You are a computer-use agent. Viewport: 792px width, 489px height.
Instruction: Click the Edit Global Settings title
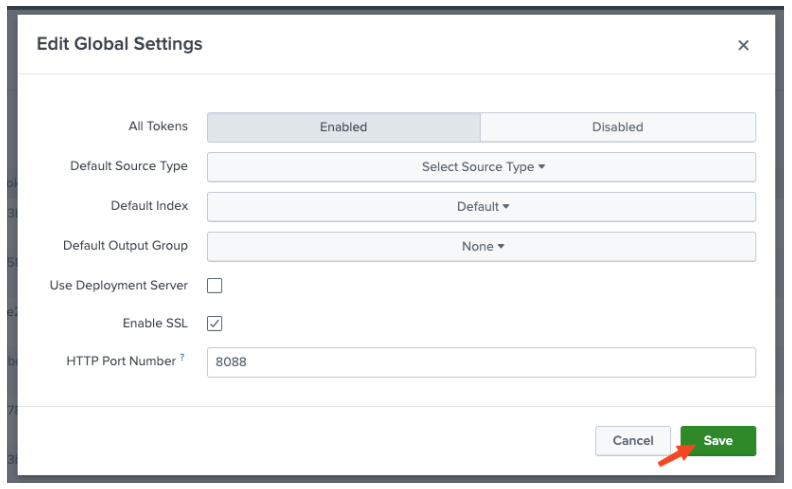[119, 44]
